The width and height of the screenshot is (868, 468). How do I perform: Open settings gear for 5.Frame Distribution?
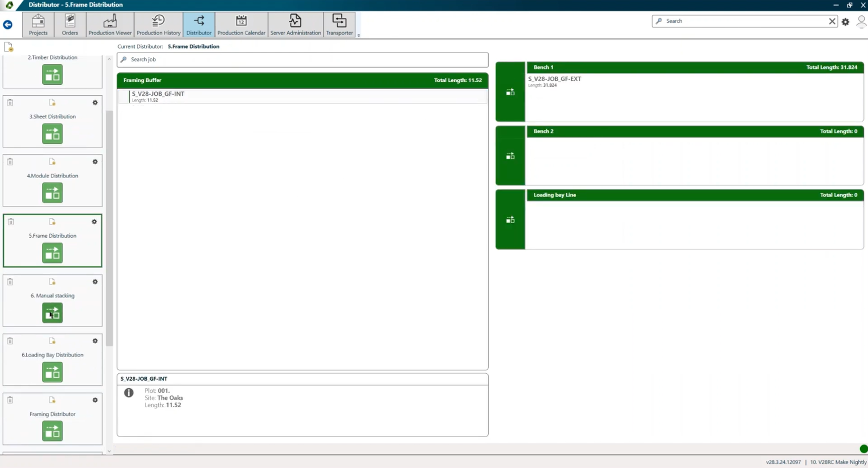[94, 222]
